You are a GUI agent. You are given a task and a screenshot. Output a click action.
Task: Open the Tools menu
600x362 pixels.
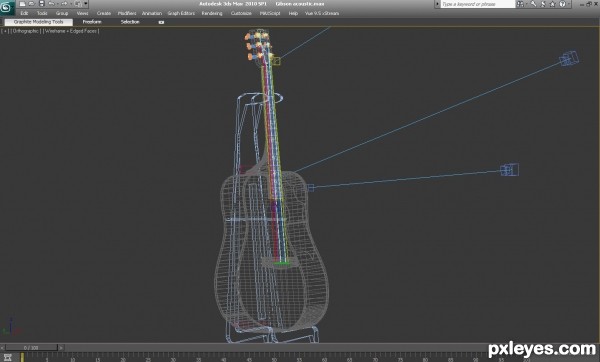click(42, 13)
